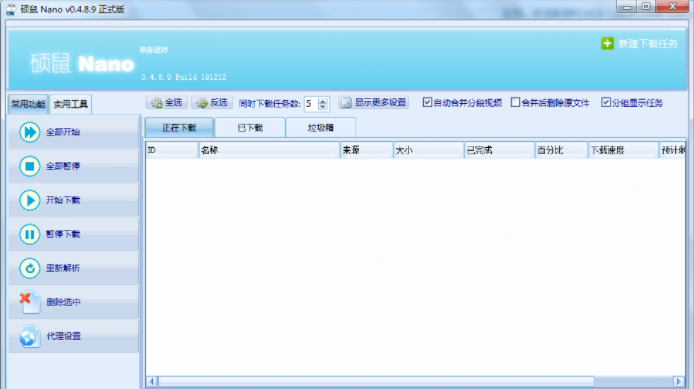This screenshot has height=389, width=694.
Task: Sort by 百分比 column header
Action: click(561, 150)
